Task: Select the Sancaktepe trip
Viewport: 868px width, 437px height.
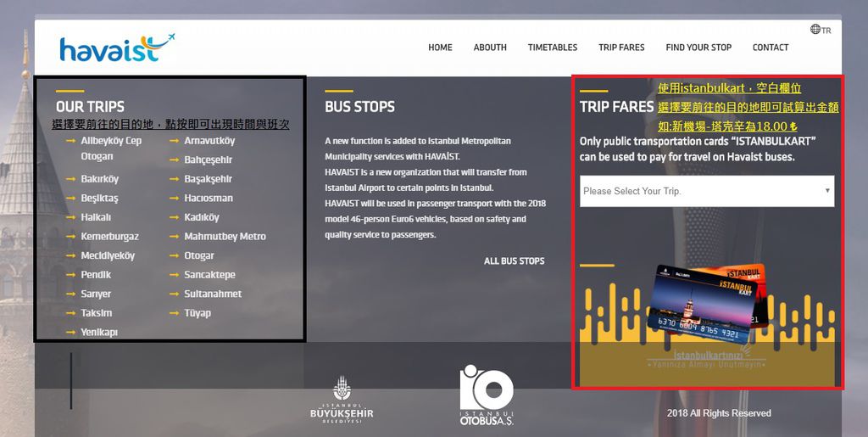Action: point(210,275)
